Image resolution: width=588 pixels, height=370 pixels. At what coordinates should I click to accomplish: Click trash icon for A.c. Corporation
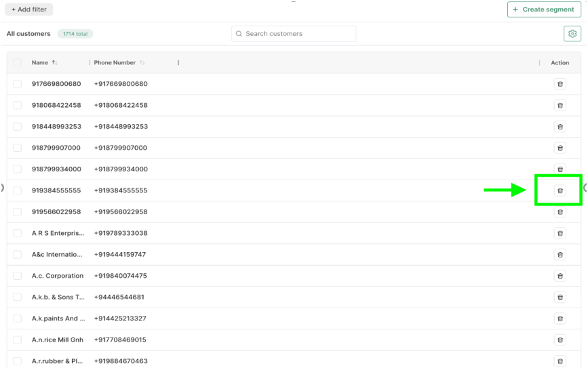(560, 276)
